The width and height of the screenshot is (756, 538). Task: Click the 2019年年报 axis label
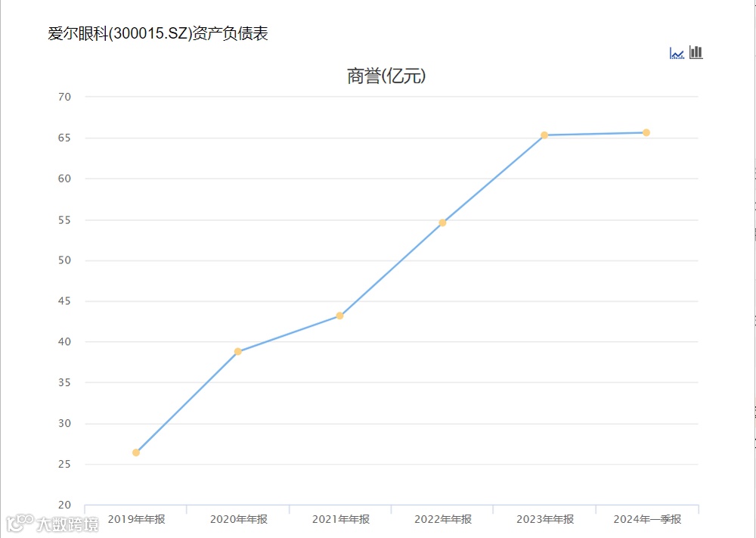coord(136,520)
